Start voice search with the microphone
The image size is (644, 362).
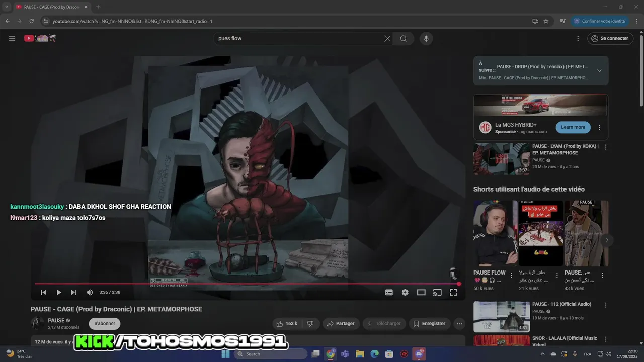click(x=426, y=39)
